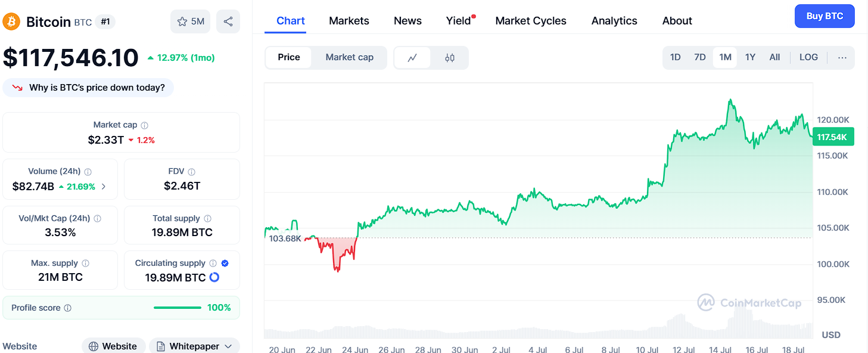Click verified badge next to Circulating supply

pos(225,264)
